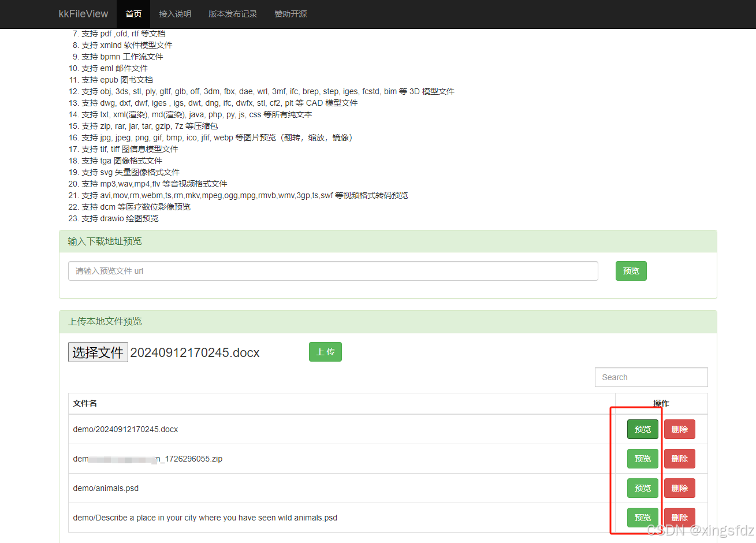
Task: Select the 首页 navigation tab
Action: tap(133, 14)
